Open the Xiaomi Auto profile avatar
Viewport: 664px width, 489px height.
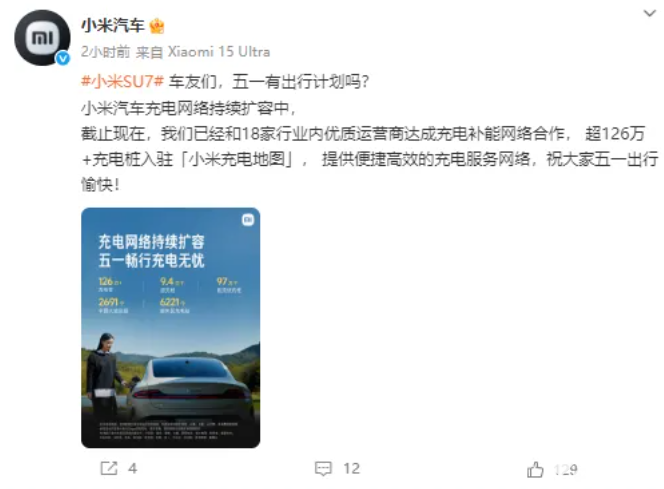(x=42, y=38)
